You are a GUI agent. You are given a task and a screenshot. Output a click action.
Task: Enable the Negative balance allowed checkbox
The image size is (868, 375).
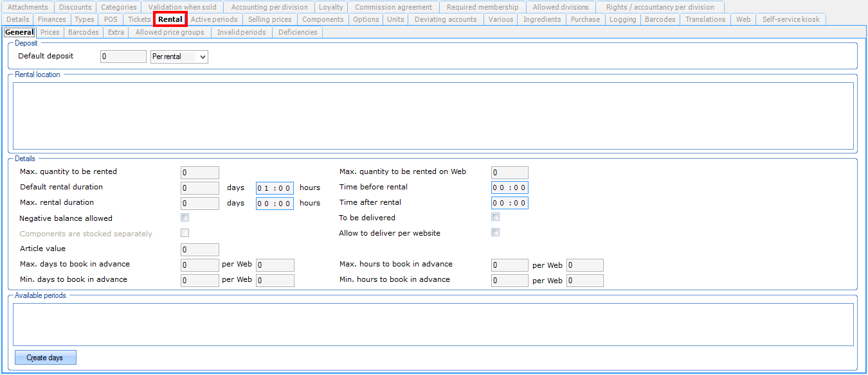point(185,218)
